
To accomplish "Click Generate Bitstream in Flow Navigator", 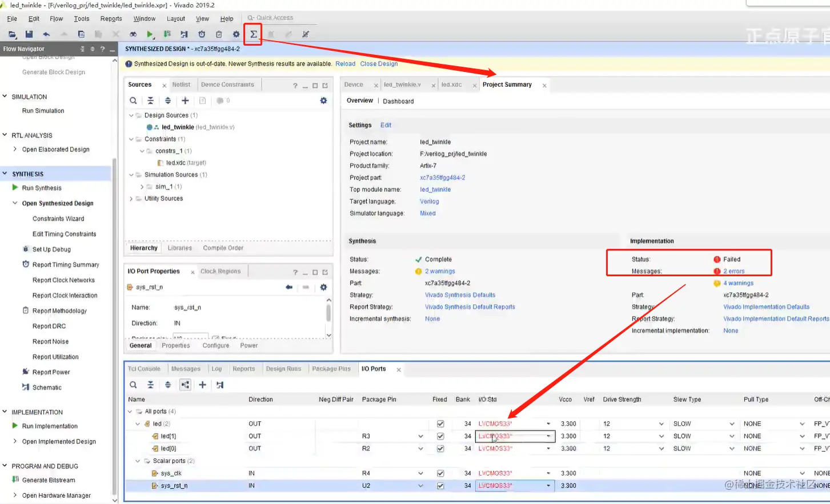I will click(49, 481).
